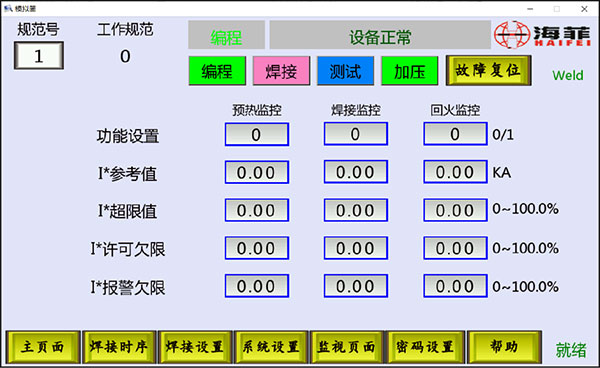Activate the blue 测试 mode button
The image size is (600, 368).
click(x=346, y=71)
